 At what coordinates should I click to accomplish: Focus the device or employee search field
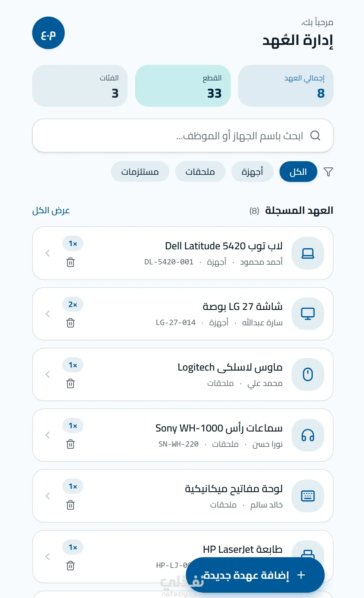pos(183,135)
